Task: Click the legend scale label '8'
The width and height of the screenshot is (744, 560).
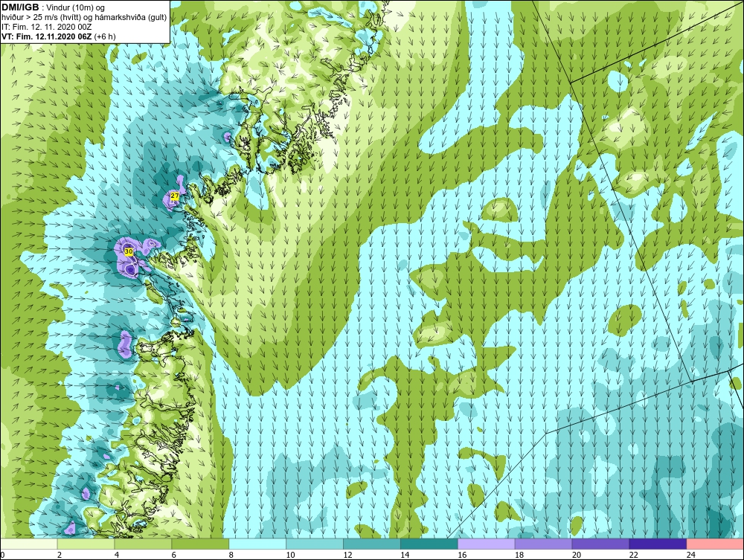Action: [x=231, y=555]
